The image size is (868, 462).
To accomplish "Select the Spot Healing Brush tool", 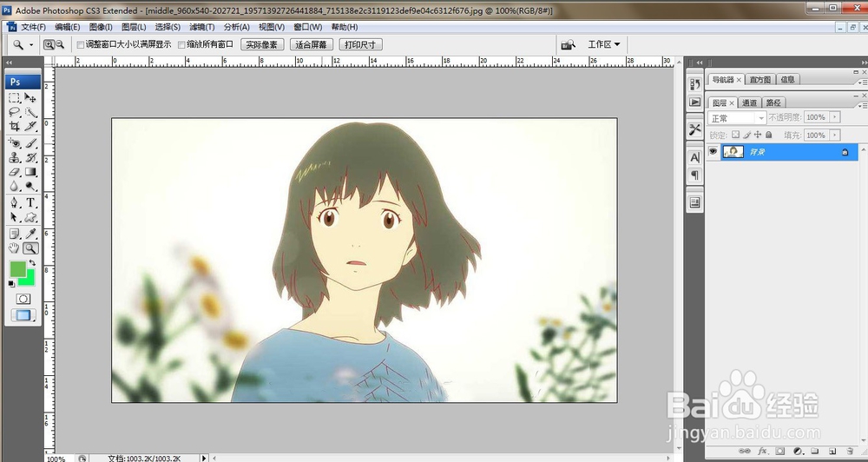I will coord(15,143).
